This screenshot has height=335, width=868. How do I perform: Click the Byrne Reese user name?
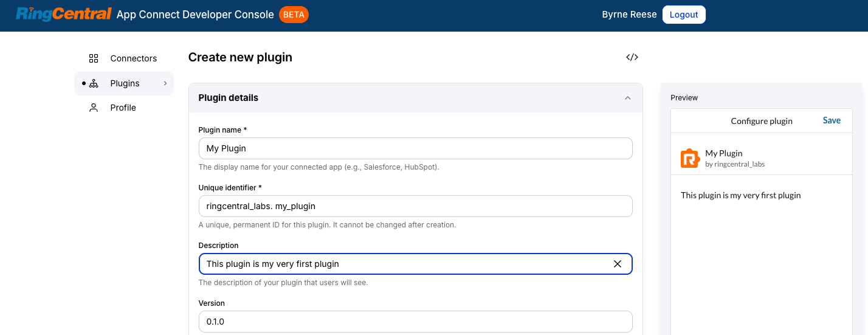pyautogui.click(x=629, y=15)
